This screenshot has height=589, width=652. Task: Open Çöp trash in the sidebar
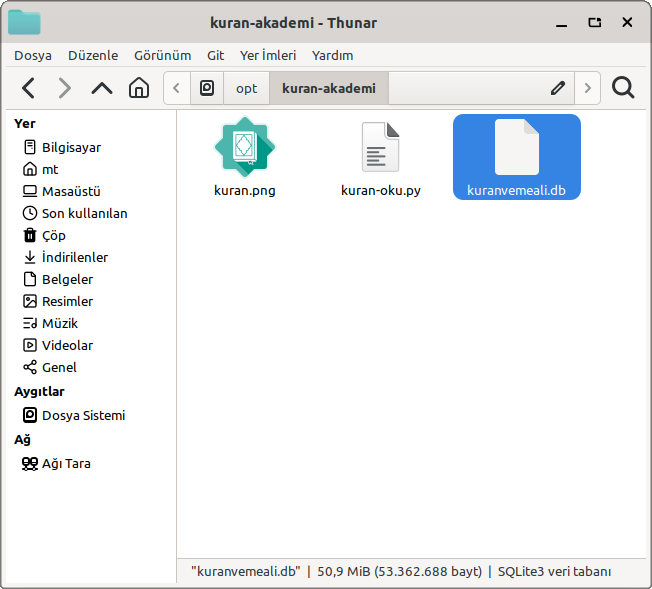tap(54, 235)
